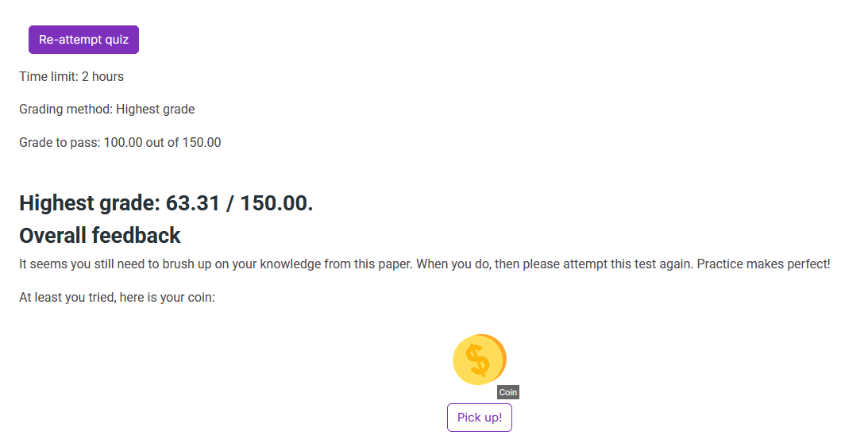Click the Overall feedback heading

tap(100, 236)
